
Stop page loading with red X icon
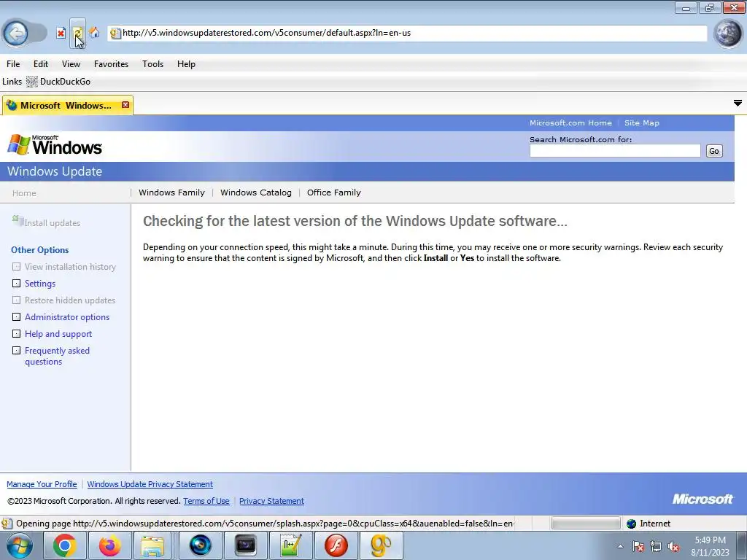point(61,33)
